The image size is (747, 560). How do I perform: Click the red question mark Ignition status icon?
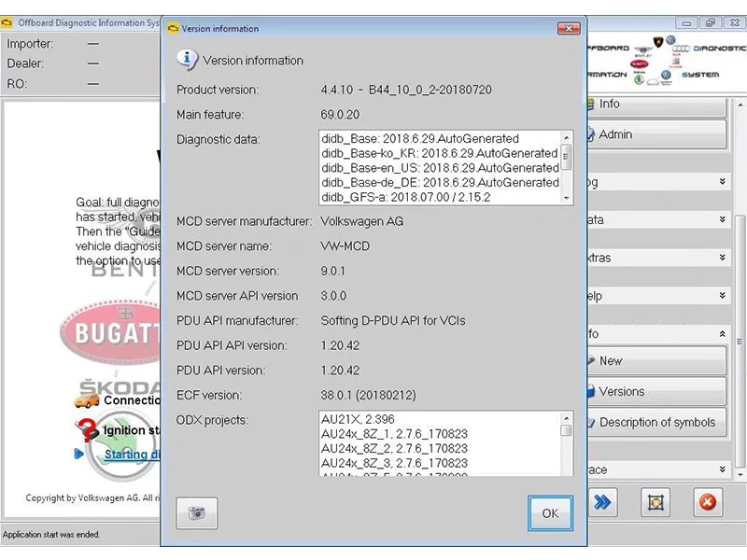[87, 429]
